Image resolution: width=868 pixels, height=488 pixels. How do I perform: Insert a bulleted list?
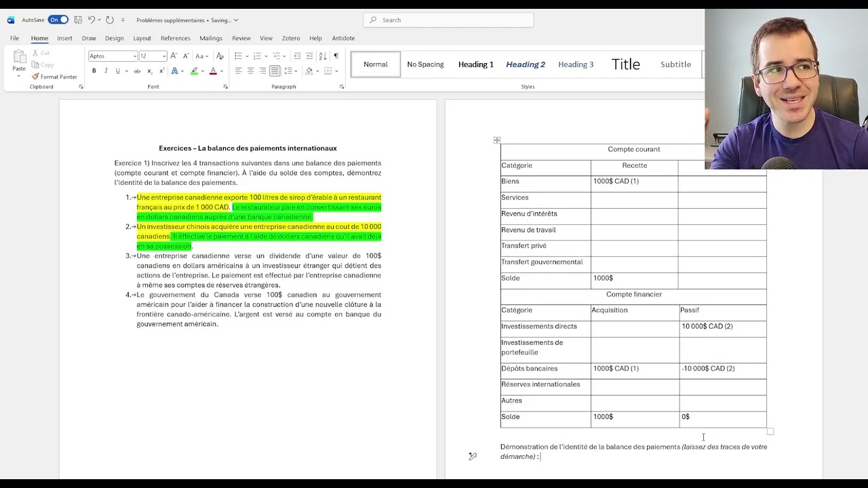[x=238, y=56]
